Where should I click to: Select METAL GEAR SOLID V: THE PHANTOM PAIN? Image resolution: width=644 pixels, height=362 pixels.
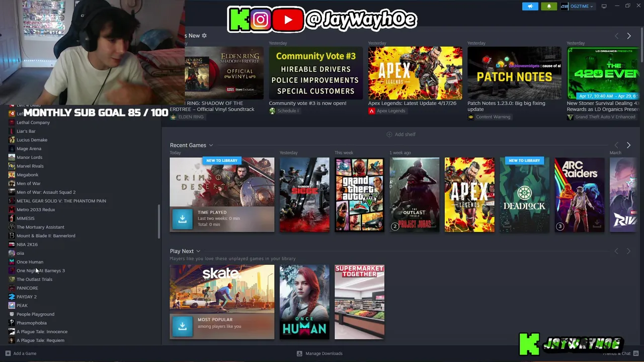(61, 201)
